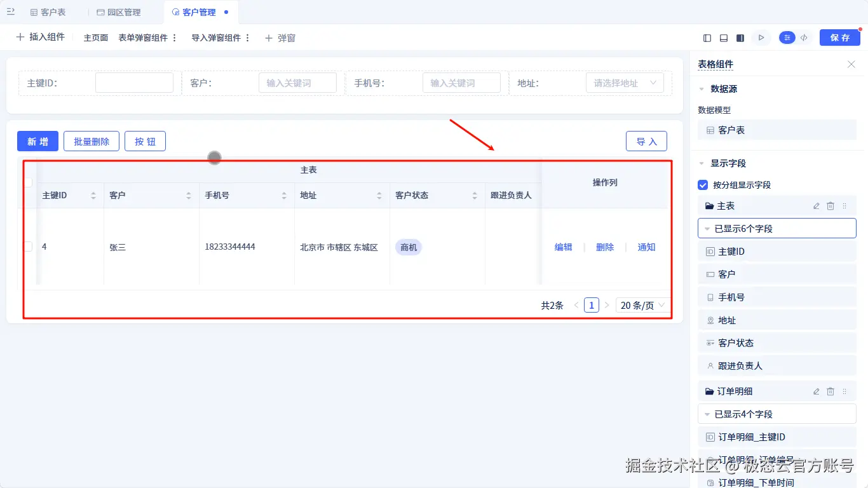Collapse the 数据源 section
868x488 pixels.
tap(702, 89)
